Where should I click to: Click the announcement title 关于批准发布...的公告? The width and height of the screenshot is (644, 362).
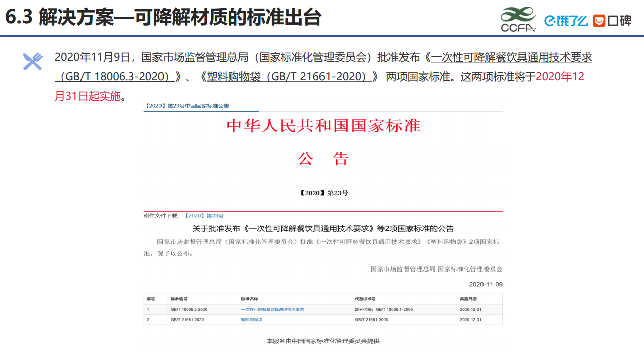click(323, 228)
